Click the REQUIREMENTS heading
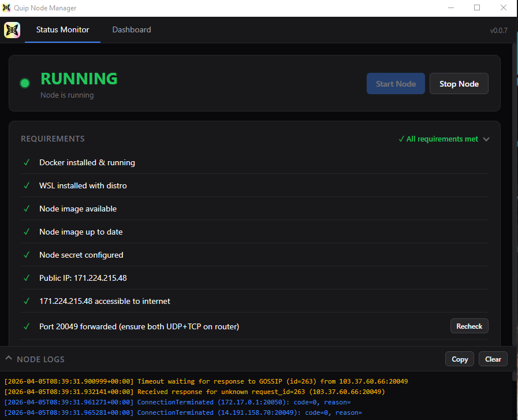 pos(53,139)
